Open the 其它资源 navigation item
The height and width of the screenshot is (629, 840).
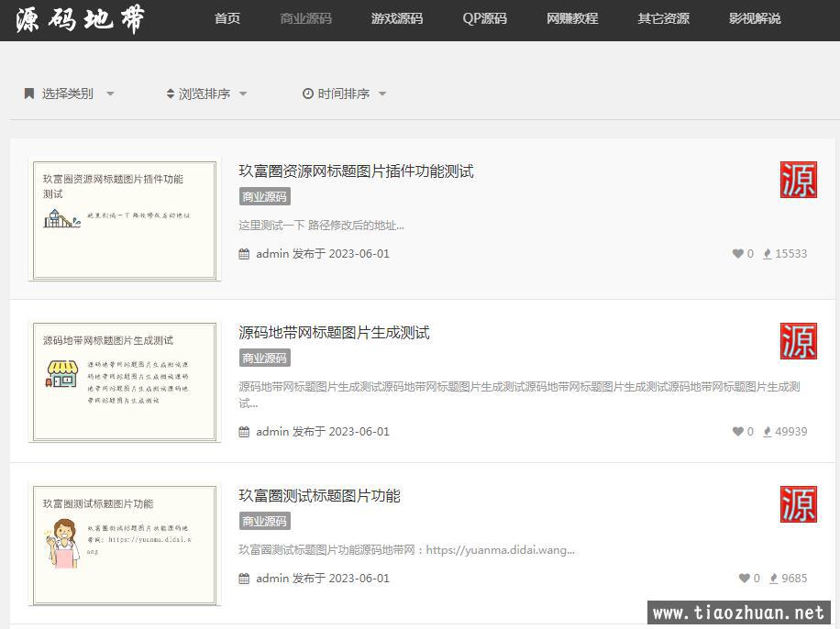click(663, 18)
